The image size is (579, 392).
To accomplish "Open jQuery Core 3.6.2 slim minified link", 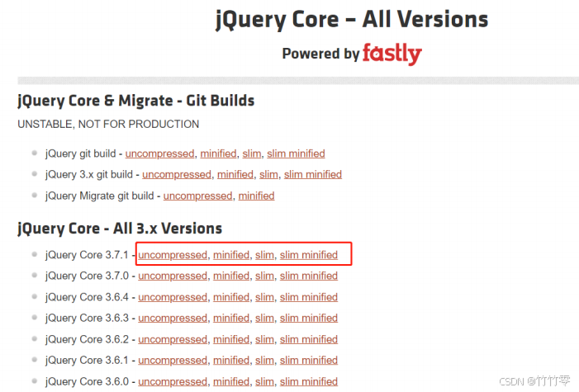I will (x=309, y=339).
